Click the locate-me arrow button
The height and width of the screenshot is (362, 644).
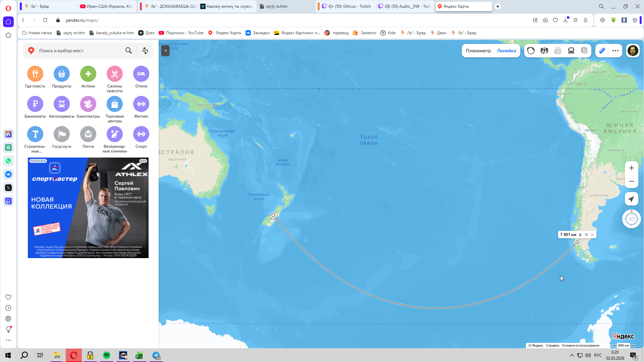631,199
